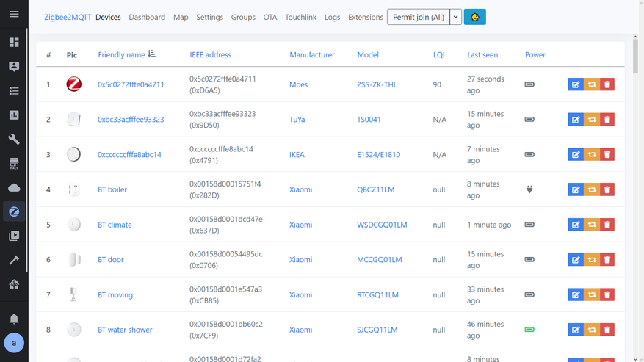Open the OTA tab

(x=269, y=17)
